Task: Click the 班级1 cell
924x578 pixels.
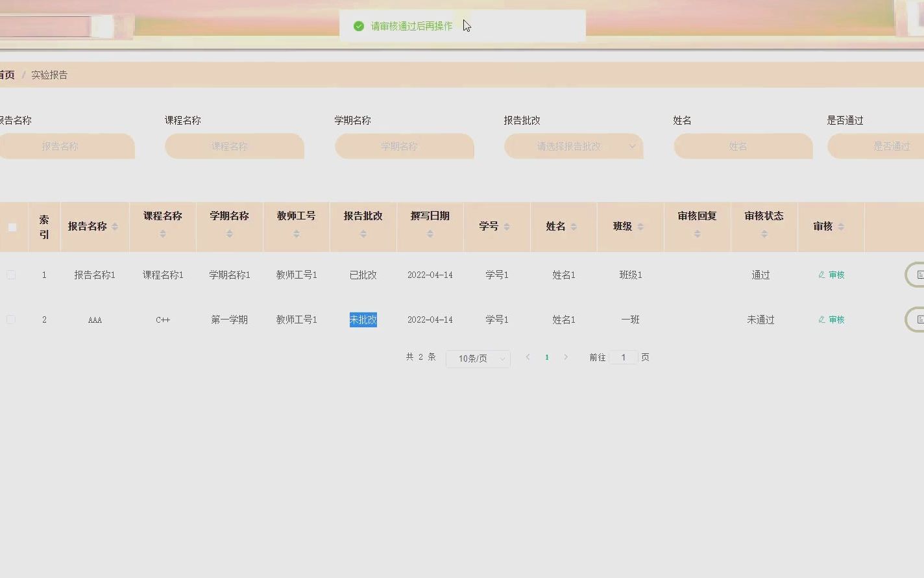Action: [631, 275]
